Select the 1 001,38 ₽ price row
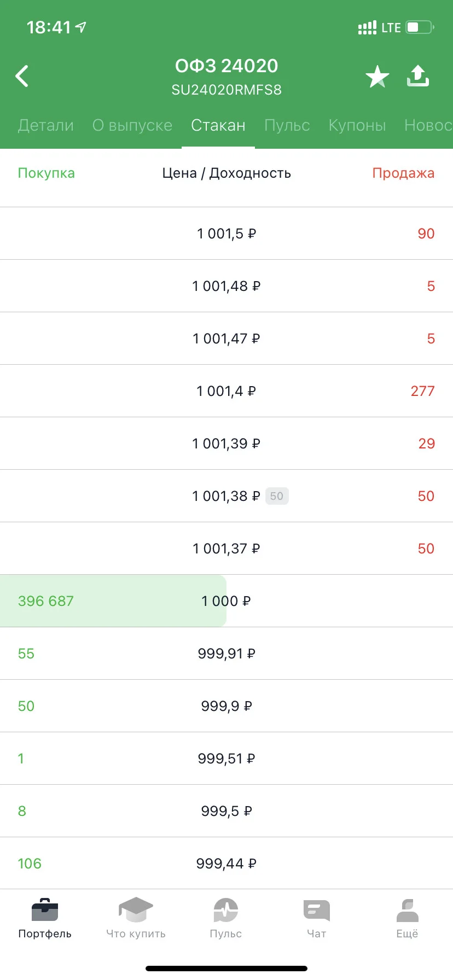This screenshot has height=980, width=453. tap(226, 496)
